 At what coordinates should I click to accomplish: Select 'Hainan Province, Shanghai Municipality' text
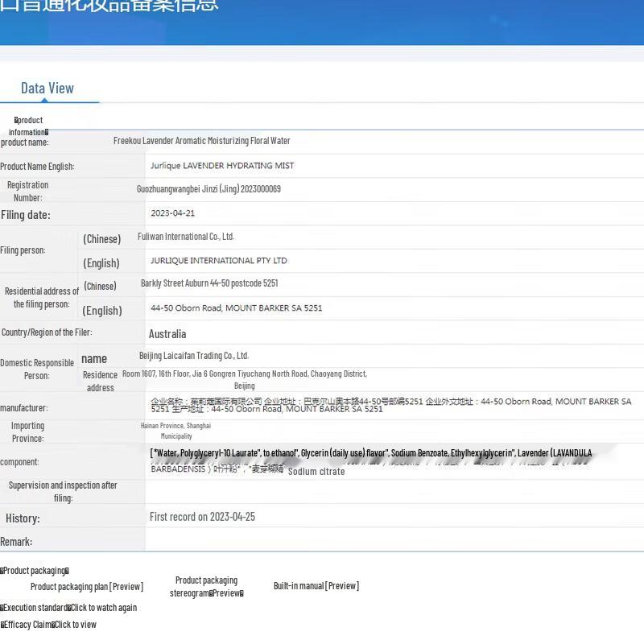175,431
